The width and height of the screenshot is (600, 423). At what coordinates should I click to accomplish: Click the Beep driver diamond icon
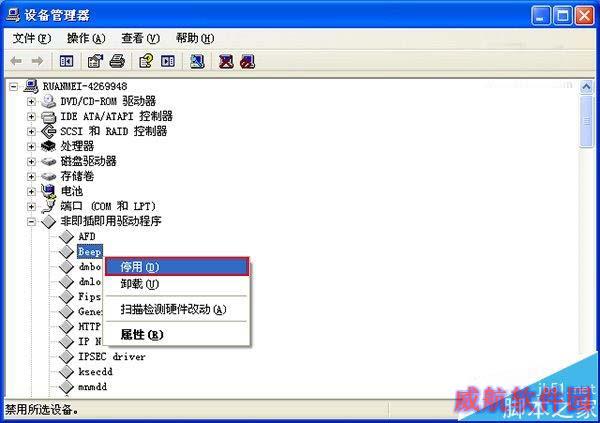click(x=66, y=252)
